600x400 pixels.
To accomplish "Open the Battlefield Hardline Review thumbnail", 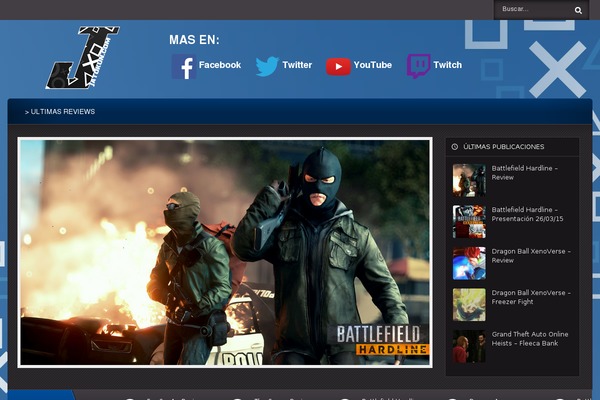I will click(469, 180).
